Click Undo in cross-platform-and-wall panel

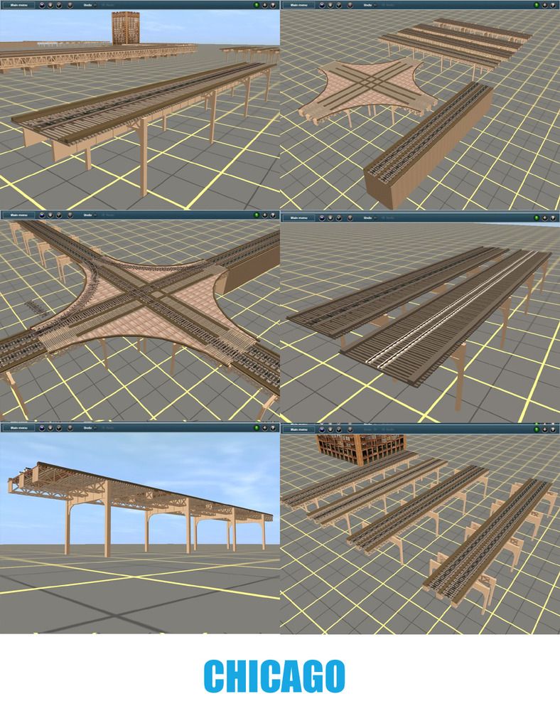coord(367,5)
